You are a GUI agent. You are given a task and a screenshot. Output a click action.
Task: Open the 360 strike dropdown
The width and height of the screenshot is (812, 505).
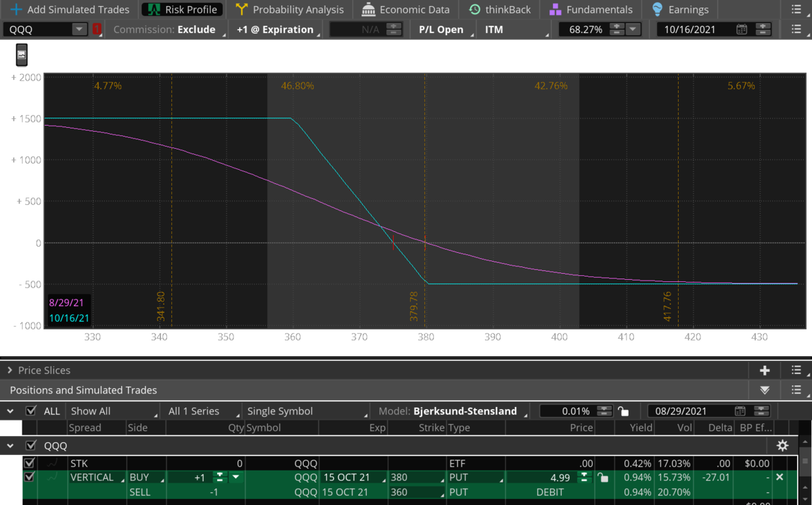click(x=418, y=492)
